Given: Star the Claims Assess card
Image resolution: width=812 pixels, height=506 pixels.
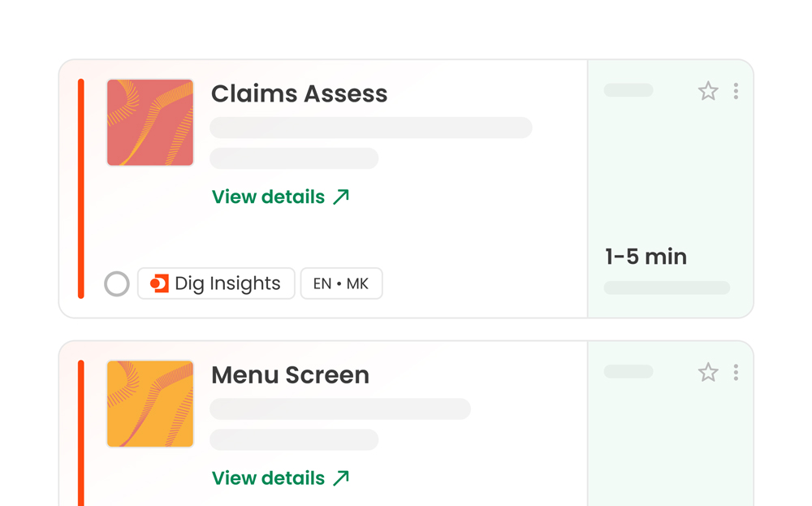Looking at the screenshot, I should (x=708, y=91).
